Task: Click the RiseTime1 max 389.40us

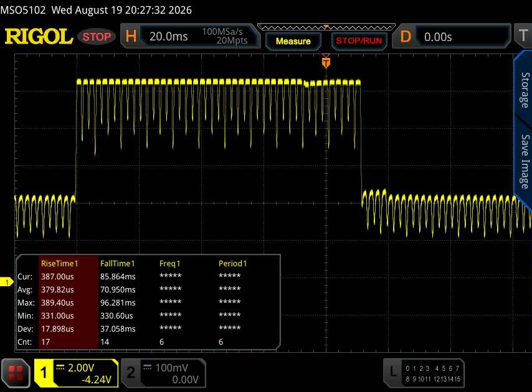Action: (x=57, y=302)
